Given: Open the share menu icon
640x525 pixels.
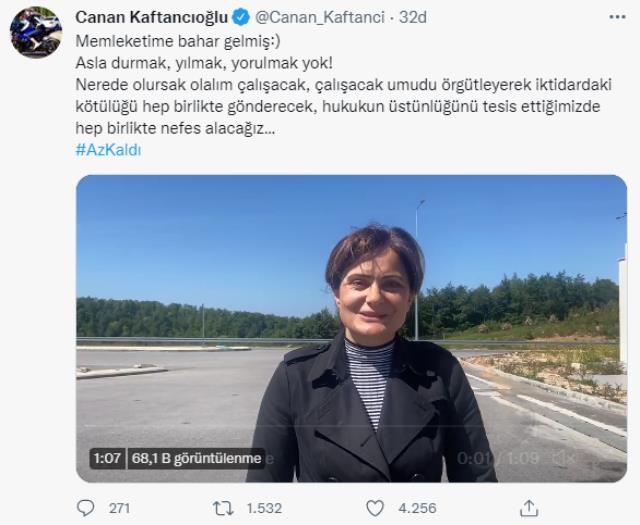Looking at the screenshot, I should coord(529,507).
